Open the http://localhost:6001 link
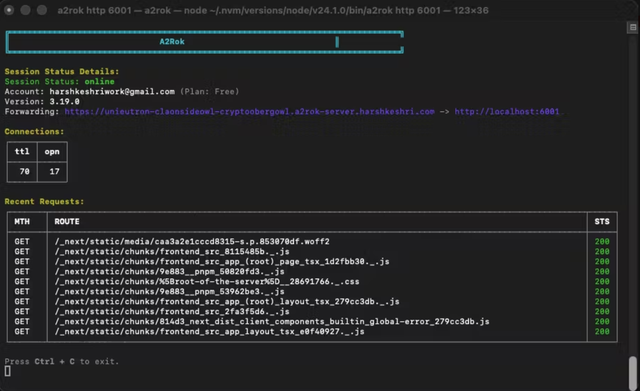 click(507, 111)
